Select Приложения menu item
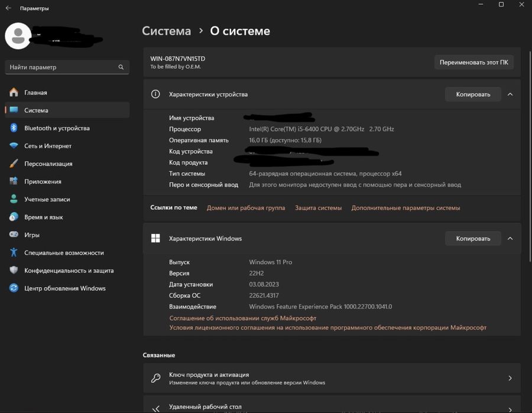This screenshot has width=532, height=413. pos(43,181)
